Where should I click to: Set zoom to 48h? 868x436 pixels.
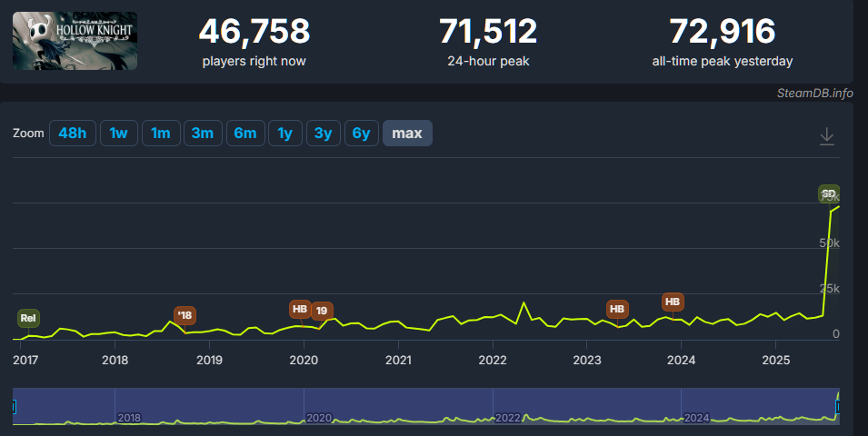(x=73, y=134)
